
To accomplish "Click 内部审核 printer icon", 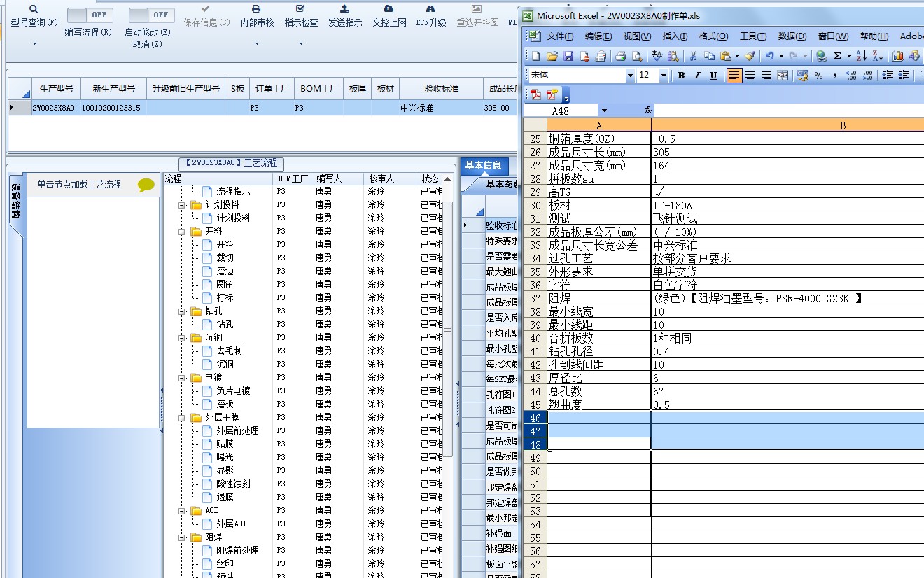I will [x=257, y=9].
